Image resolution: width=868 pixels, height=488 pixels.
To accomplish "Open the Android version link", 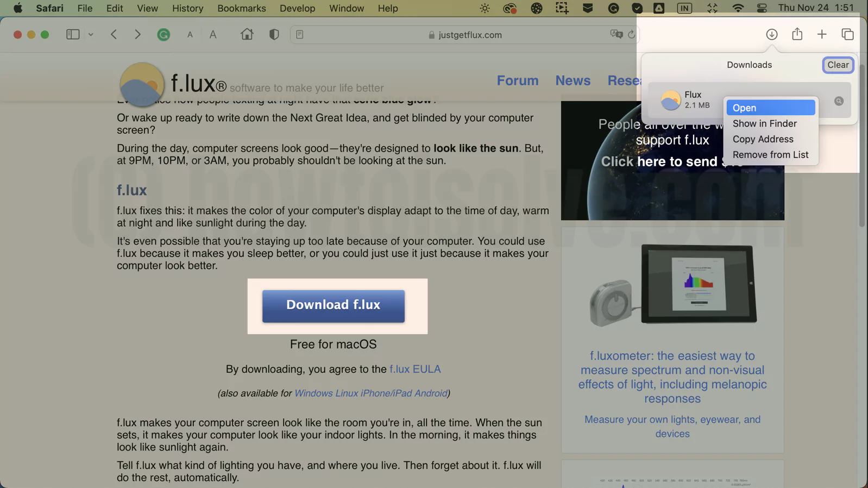I will (x=431, y=393).
